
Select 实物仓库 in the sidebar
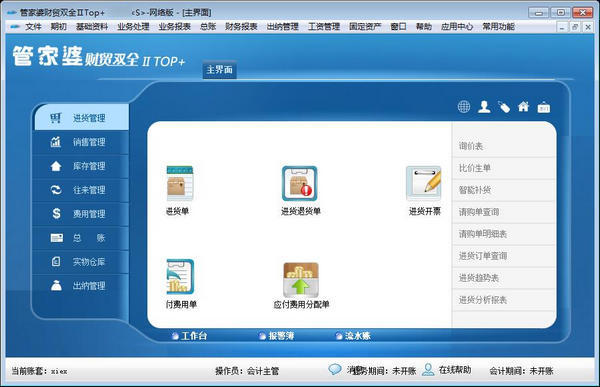(81, 262)
